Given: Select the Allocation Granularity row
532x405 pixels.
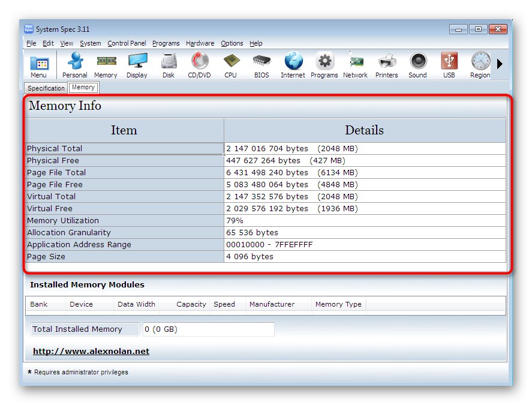Looking at the screenshot, I should 265,233.
